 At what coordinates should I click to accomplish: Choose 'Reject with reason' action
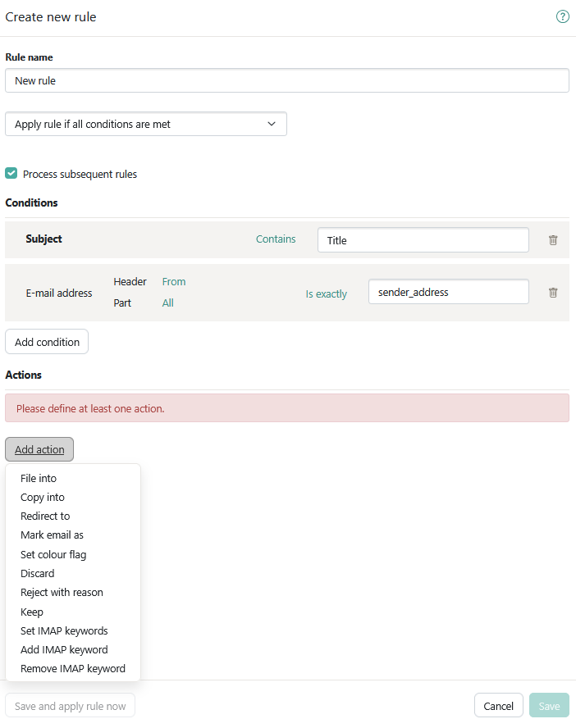(x=62, y=593)
